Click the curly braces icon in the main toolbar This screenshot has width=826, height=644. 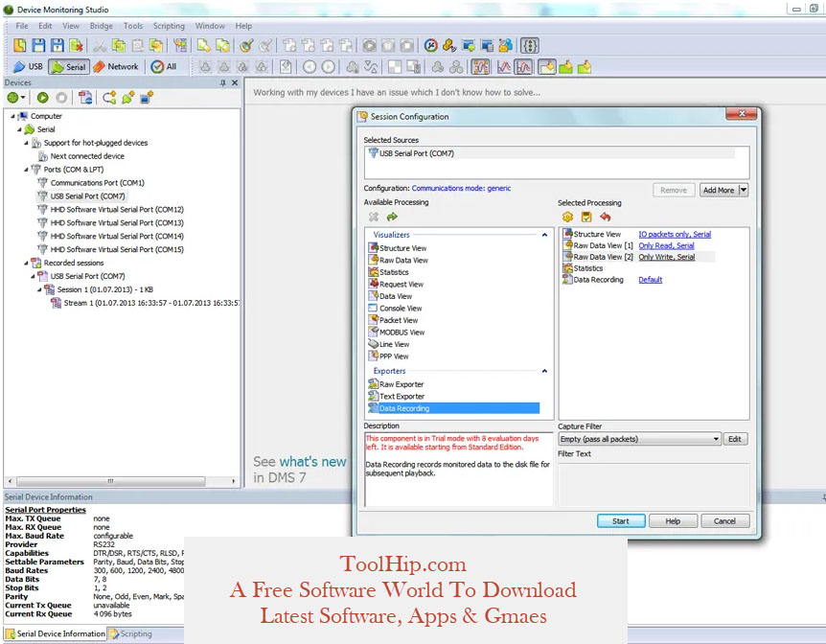coord(529,46)
